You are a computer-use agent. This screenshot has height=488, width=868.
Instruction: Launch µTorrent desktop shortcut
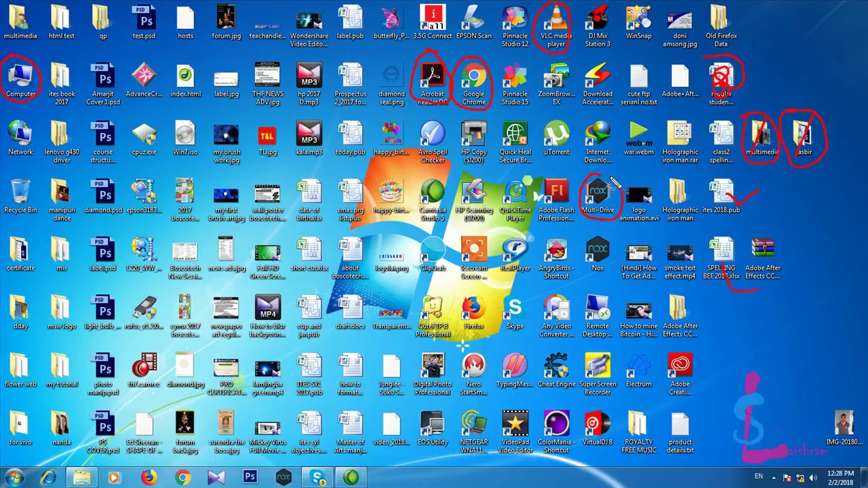pyautogui.click(x=556, y=138)
